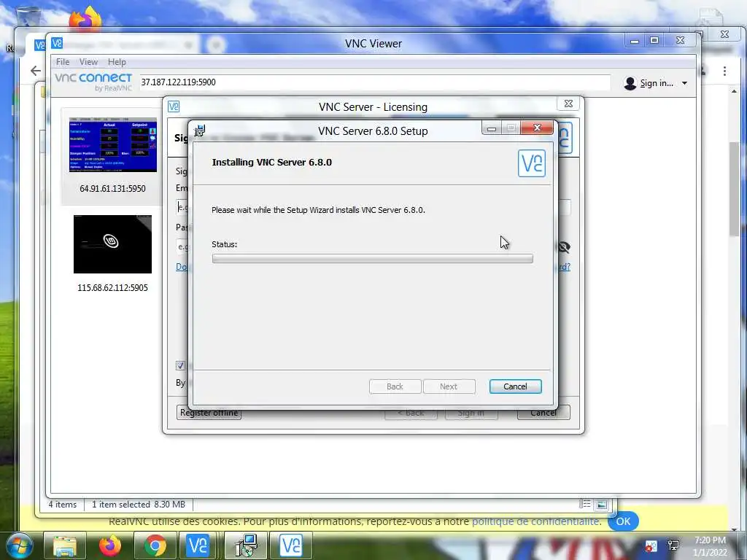Click Cancel in the VNC Server Licensing window
This screenshot has width=747, height=560.
(x=543, y=413)
